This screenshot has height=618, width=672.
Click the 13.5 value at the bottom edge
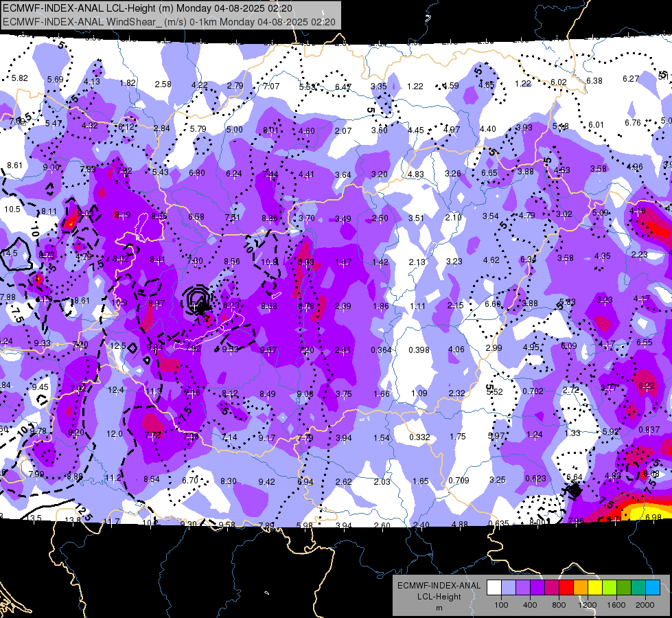click(x=34, y=518)
